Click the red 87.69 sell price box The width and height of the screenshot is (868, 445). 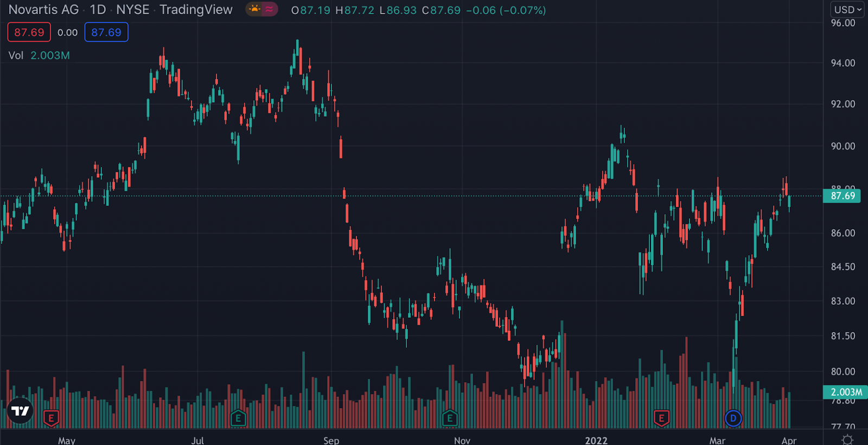[x=29, y=33]
